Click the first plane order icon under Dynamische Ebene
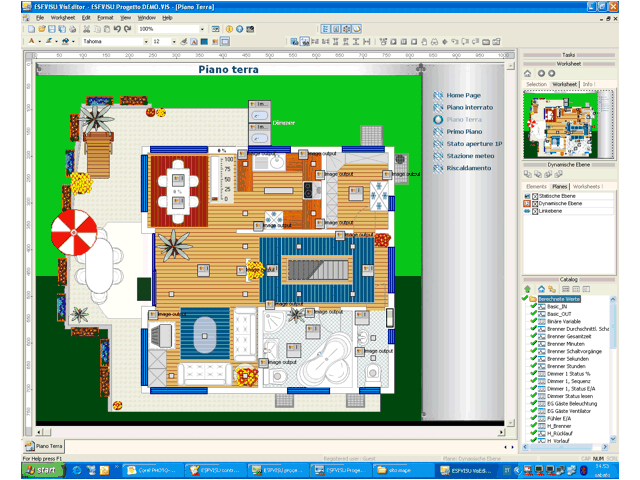Viewport: 640px width, 480px height. click(x=528, y=175)
